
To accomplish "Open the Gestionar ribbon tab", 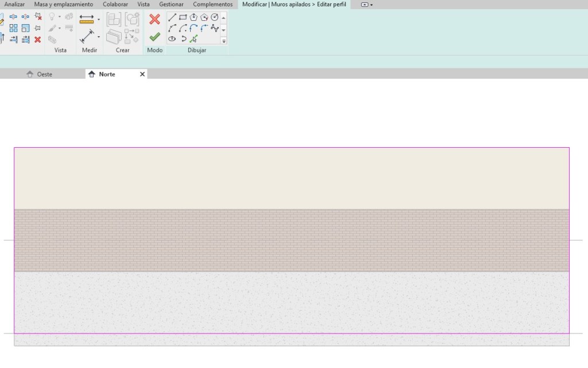I will coord(171,5).
